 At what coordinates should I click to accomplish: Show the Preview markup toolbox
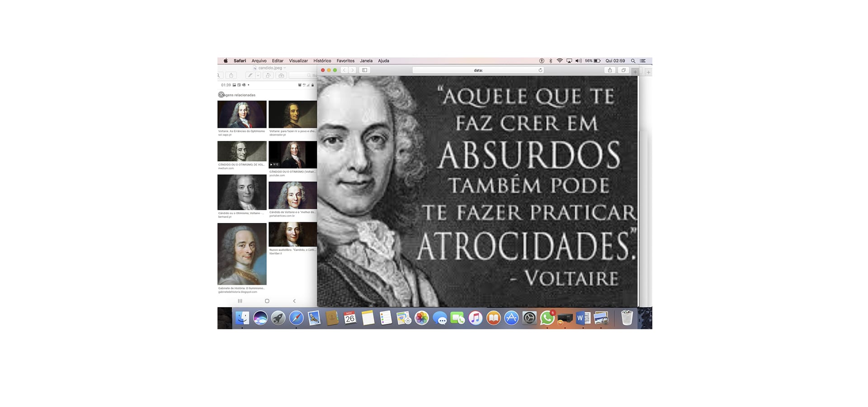(281, 76)
